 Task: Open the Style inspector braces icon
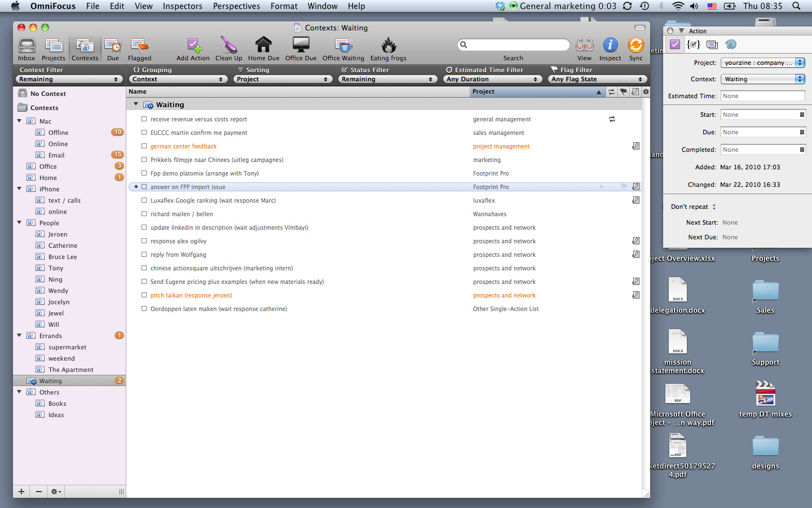pos(694,45)
